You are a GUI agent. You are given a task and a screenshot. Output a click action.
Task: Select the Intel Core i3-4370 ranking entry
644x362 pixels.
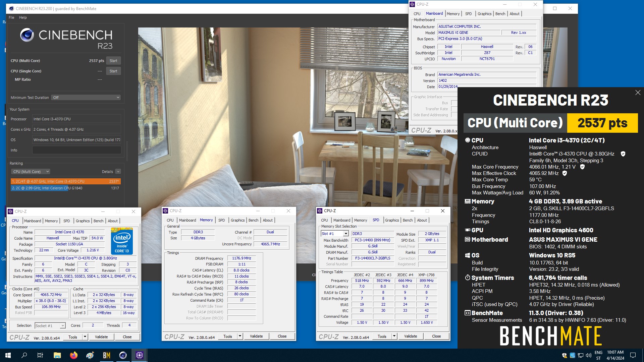66,181
